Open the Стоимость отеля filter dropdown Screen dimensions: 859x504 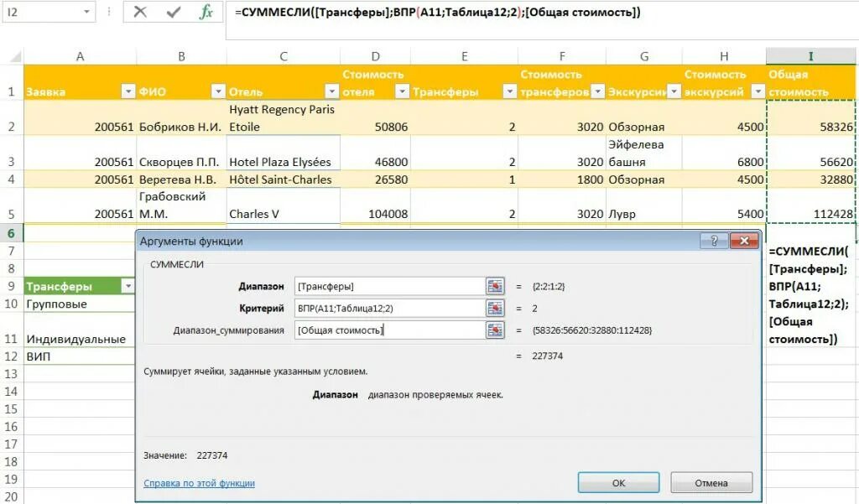(x=402, y=91)
